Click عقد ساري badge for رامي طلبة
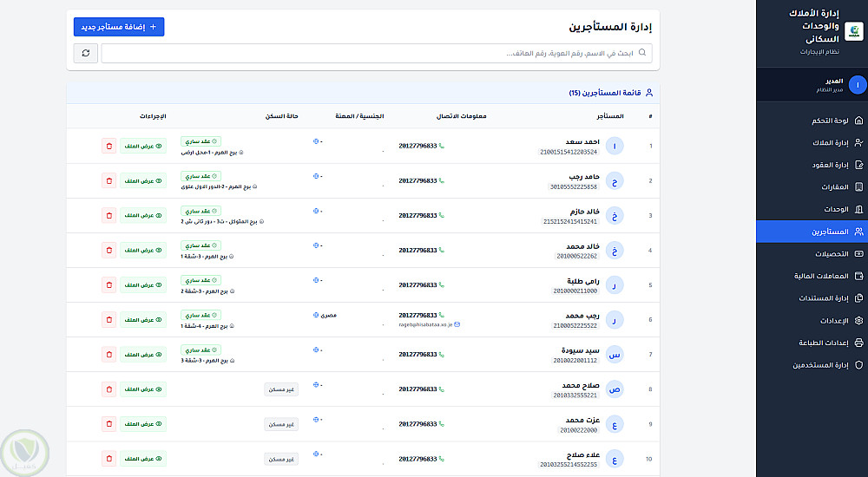Image resolution: width=868 pixels, height=477 pixels. (201, 279)
